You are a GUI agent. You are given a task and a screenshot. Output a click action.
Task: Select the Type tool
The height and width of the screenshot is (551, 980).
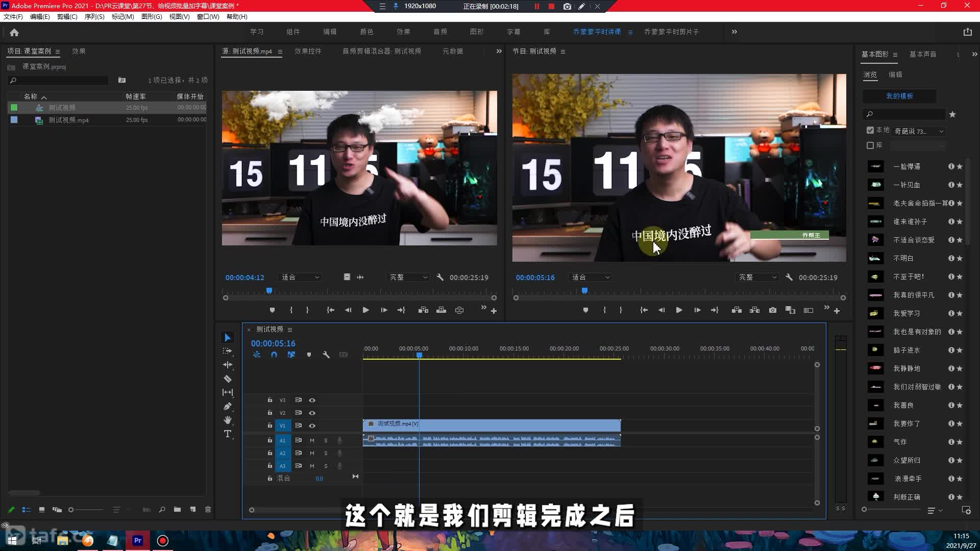228,434
